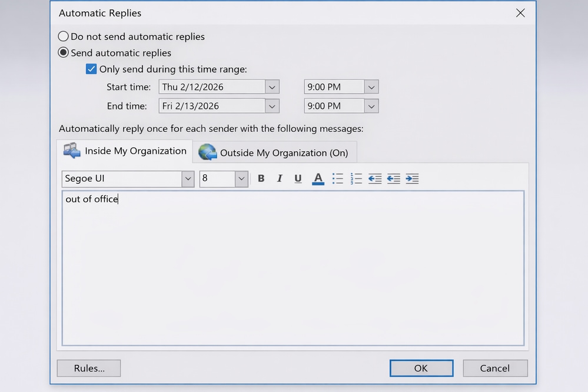Click the Fri 2/13/2026 end date field
The image size is (588, 392).
pos(212,106)
